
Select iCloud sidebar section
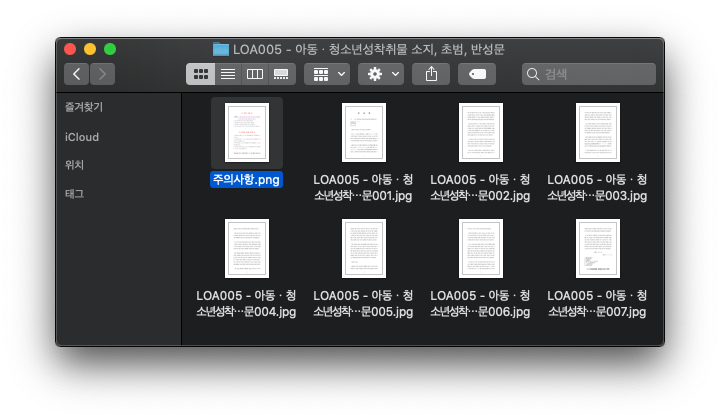[x=82, y=137]
